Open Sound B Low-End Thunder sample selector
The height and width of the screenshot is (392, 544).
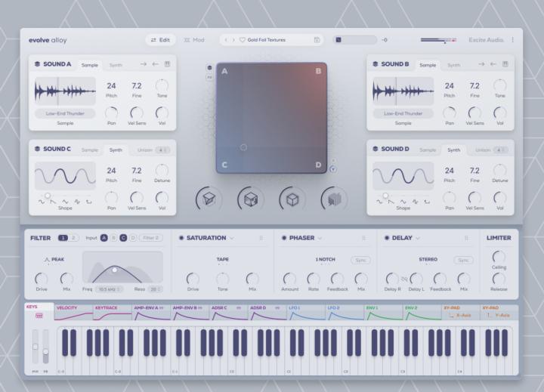coord(403,113)
